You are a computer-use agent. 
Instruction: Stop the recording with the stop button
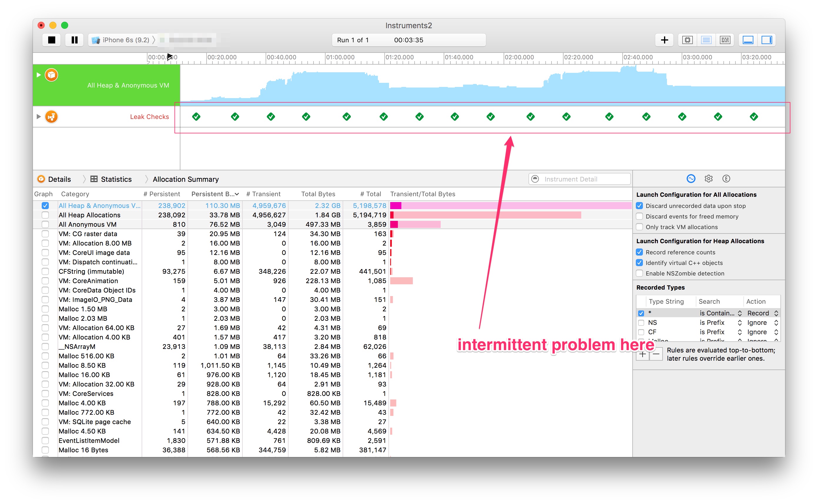coord(51,40)
